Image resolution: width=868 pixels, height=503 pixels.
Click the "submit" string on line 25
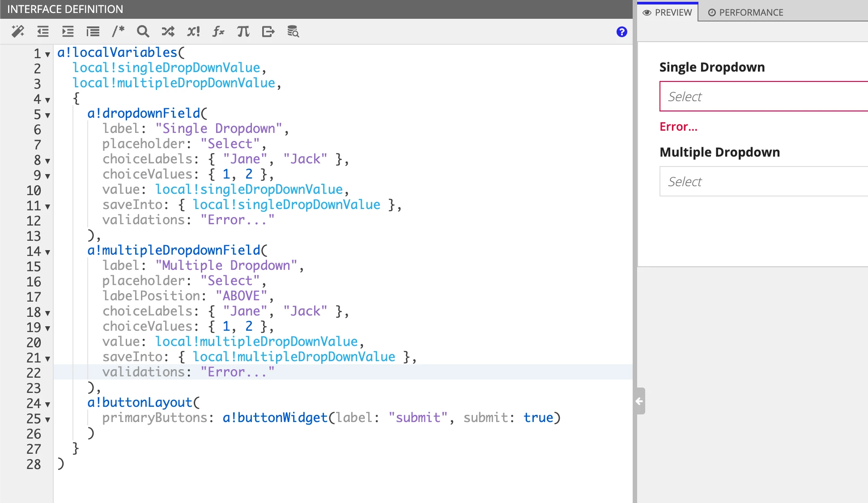coord(418,418)
